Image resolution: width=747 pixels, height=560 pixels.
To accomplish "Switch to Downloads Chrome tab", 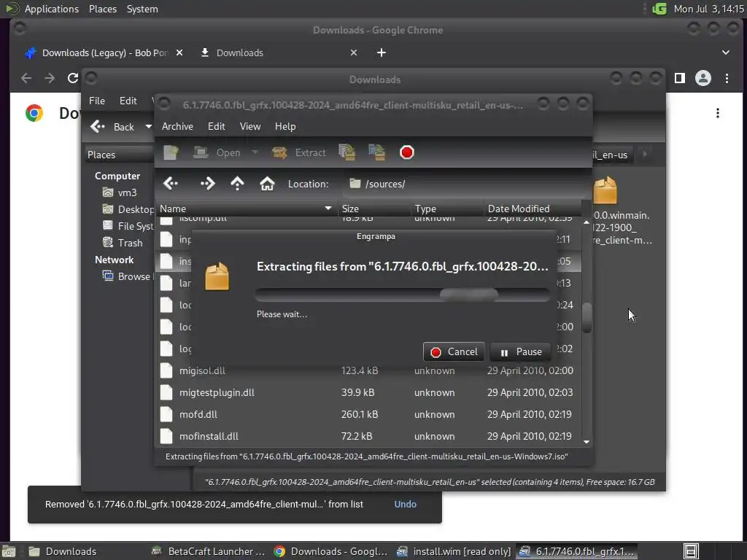I will [x=279, y=52].
